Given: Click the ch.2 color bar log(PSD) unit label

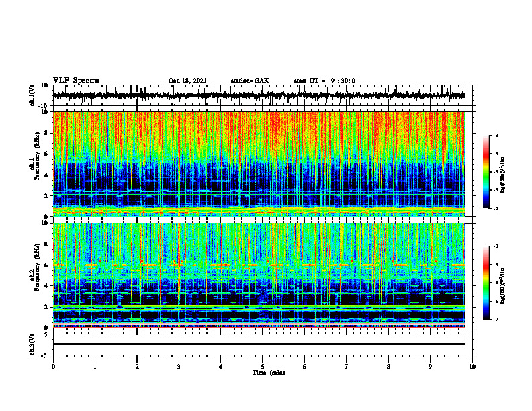Looking at the screenshot, I should [503, 285].
